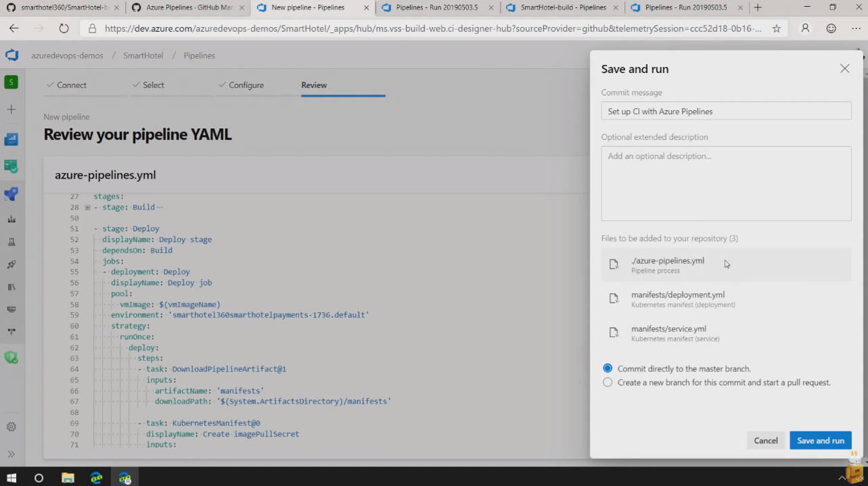The image size is (868, 486).
Task: Click the Save and run button
Action: (x=821, y=440)
